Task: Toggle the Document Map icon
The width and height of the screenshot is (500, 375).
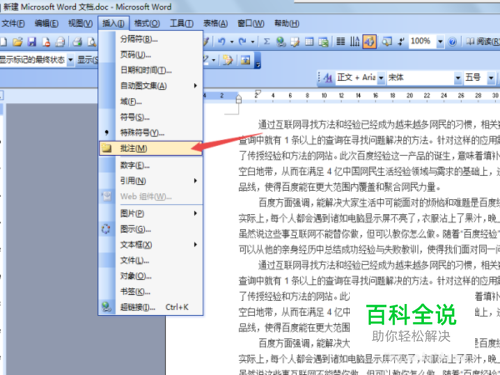Action: click(387, 42)
